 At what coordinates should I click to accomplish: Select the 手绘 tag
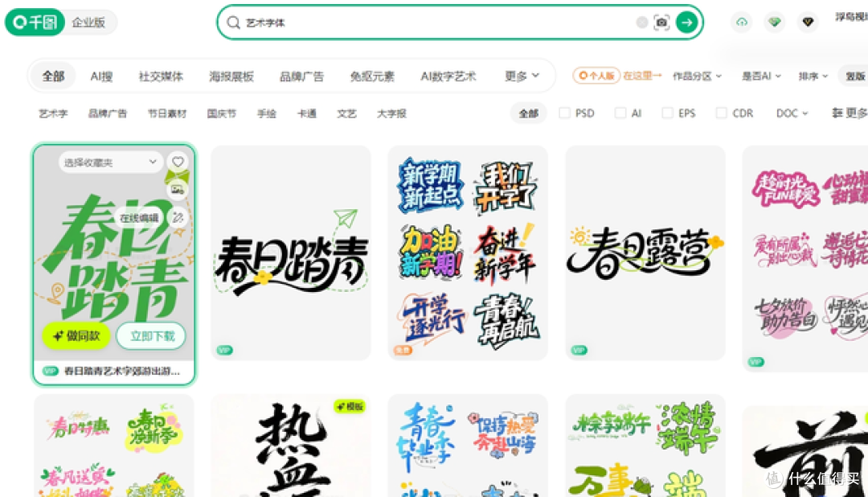pyautogui.click(x=266, y=113)
